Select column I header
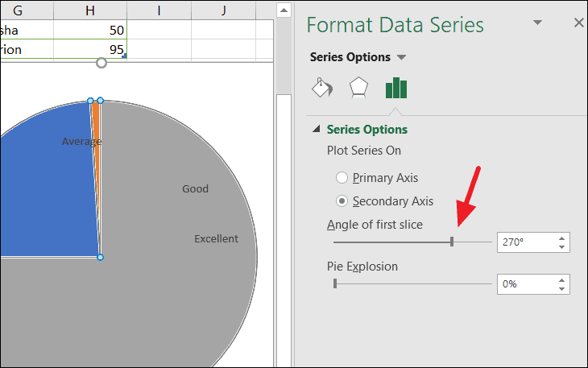Viewport: 588px width, 368px height. coord(159,10)
